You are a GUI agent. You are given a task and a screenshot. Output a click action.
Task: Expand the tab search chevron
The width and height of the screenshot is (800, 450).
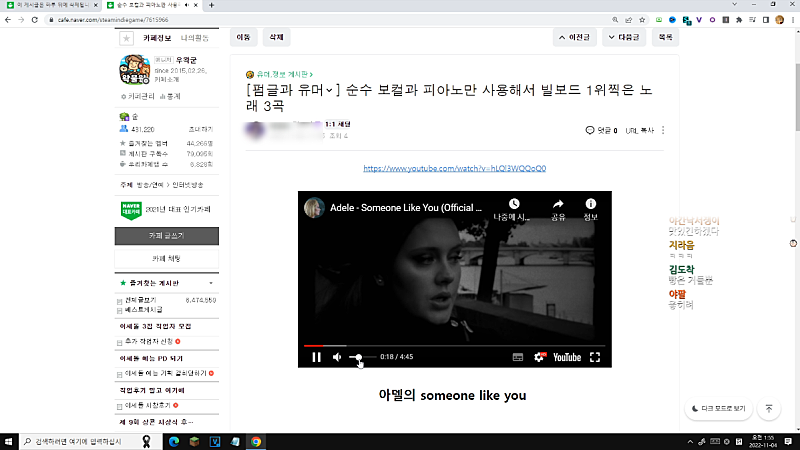coord(734,5)
